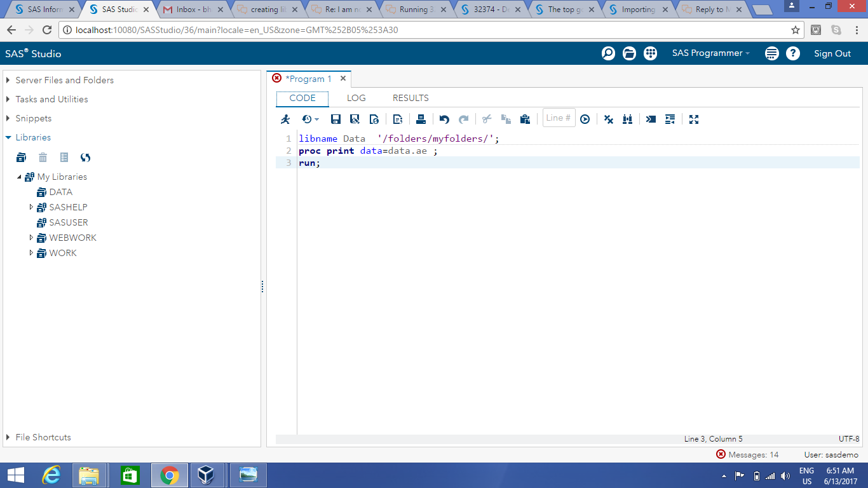The image size is (868, 488).
Task: Save the program using the floppy disk icon
Action: pos(336,119)
